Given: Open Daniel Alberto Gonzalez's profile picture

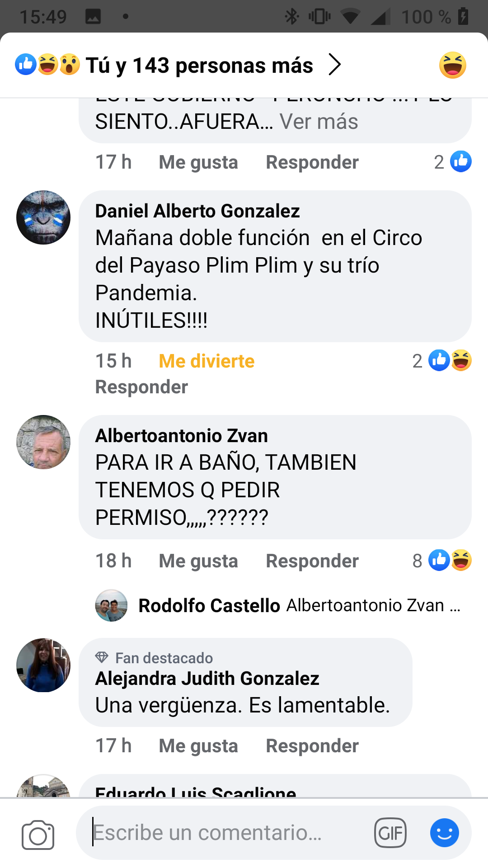Looking at the screenshot, I should tap(43, 217).
